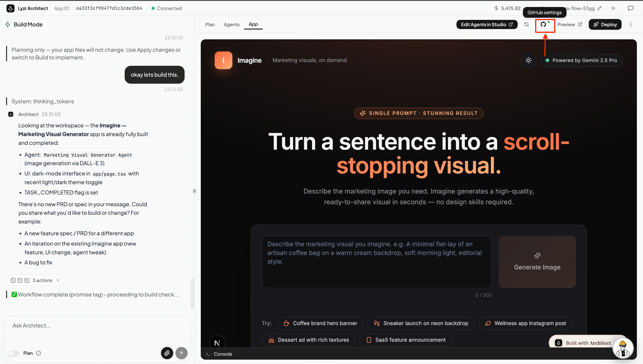Select the App tab
Viewport: 643px width, 364px height.
253,24
